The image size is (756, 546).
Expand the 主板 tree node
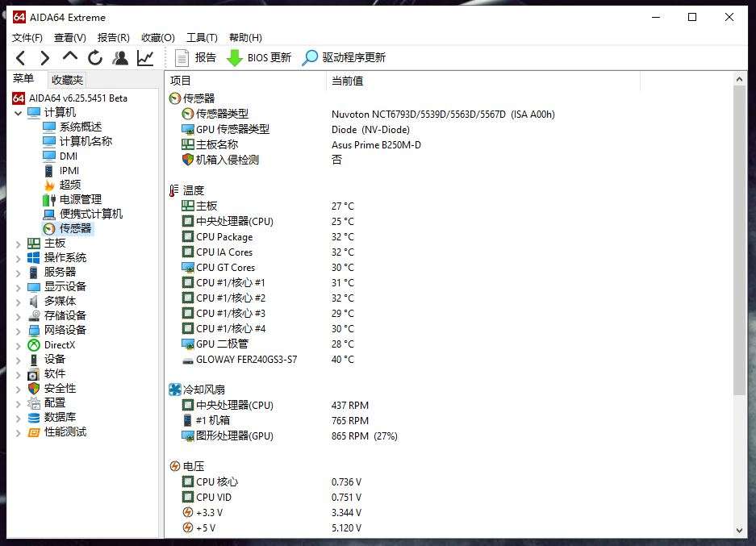[19, 244]
